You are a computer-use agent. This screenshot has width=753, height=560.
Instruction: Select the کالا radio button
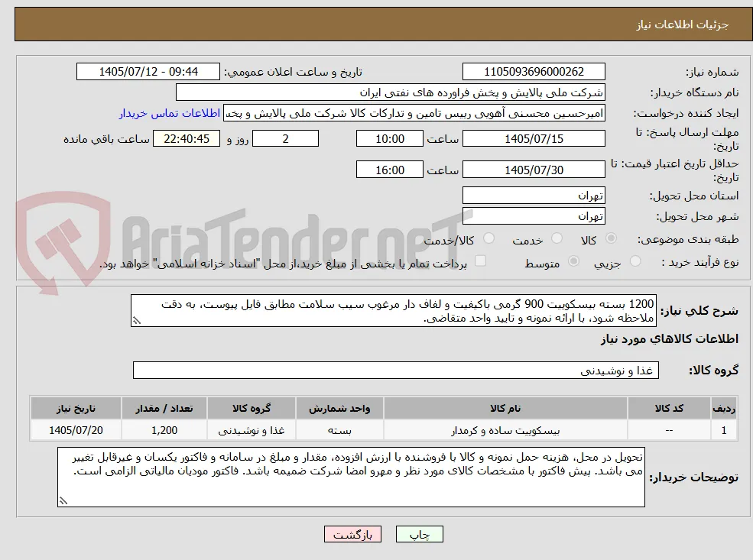[612, 238]
